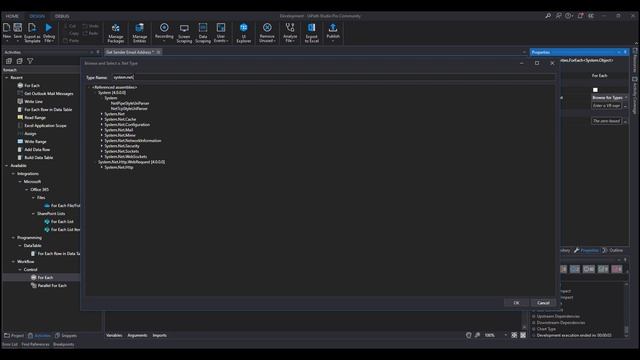This screenshot has height=360, width=640.
Task: Expand the System.Net.Cache namespace node
Action: point(102,119)
